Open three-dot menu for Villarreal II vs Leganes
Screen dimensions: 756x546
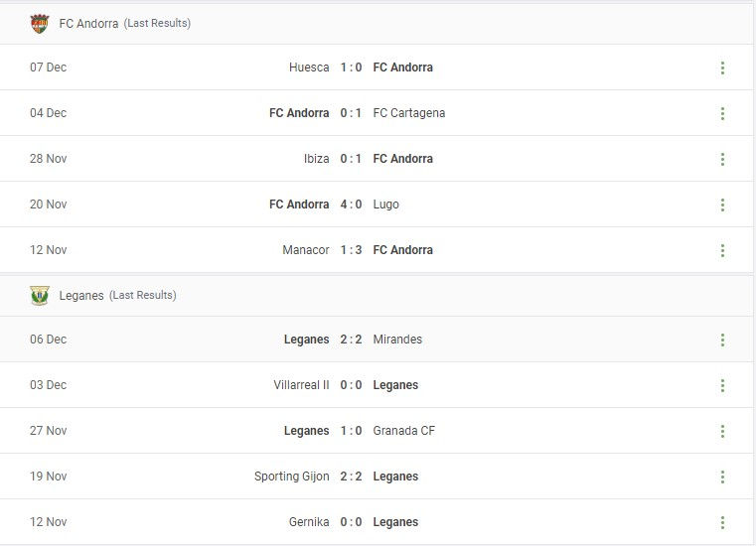point(722,385)
